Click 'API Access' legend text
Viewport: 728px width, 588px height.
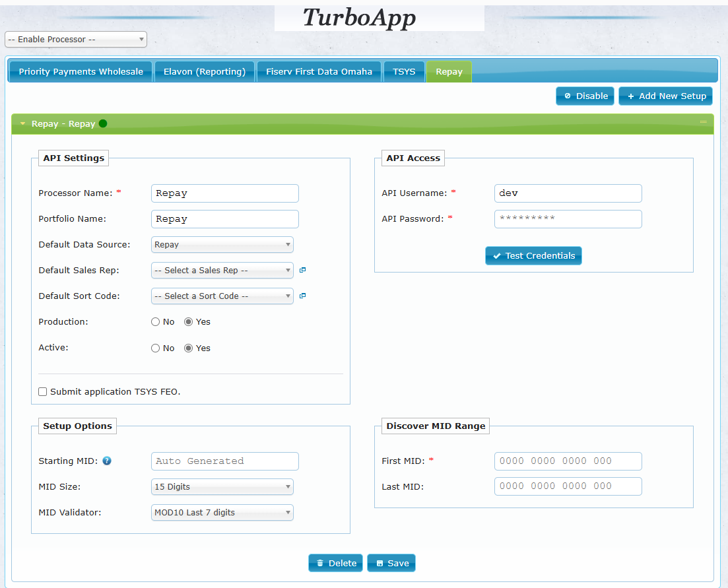(413, 158)
